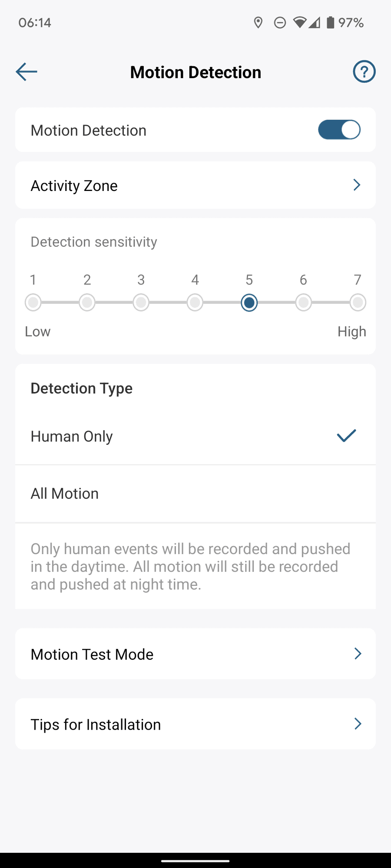Set detection sensitivity to level 2
The width and height of the screenshot is (391, 868).
tap(87, 302)
